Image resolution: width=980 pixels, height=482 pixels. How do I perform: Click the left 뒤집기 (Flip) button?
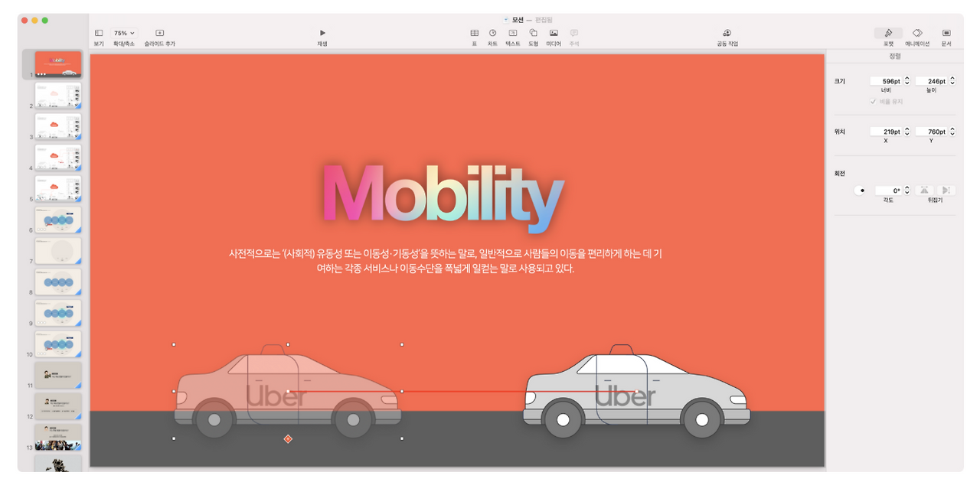[x=925, y=191]
